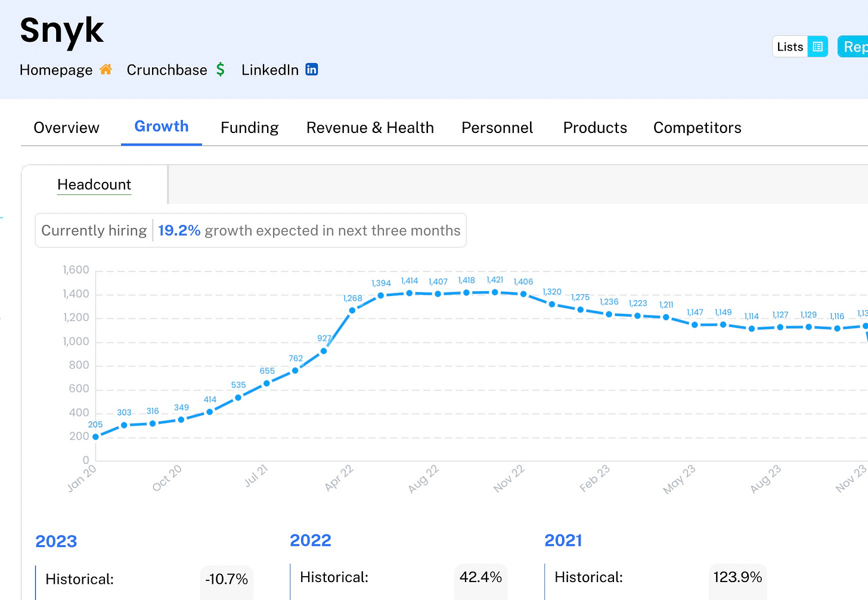868x600 pixels.
Task: Select the Growth tab
Action: coord(162,126)
